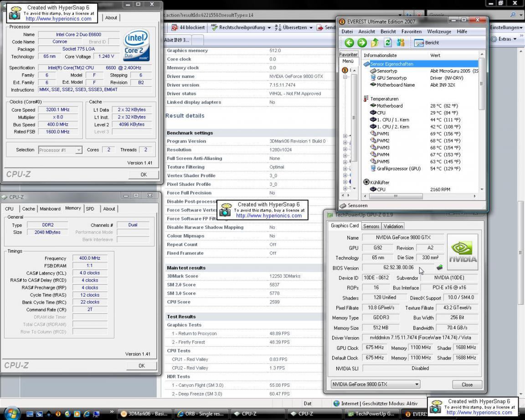Select the Sensortyp row in EVEREST
The width and height of the screenshot is (525, 420).
pyautogui.click(x=420, y=71)
